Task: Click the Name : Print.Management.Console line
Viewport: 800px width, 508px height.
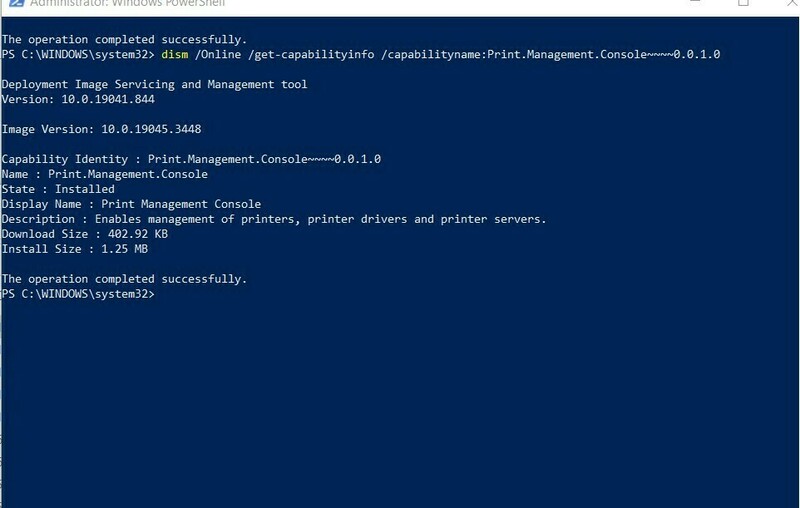Action: coord(105,174)
